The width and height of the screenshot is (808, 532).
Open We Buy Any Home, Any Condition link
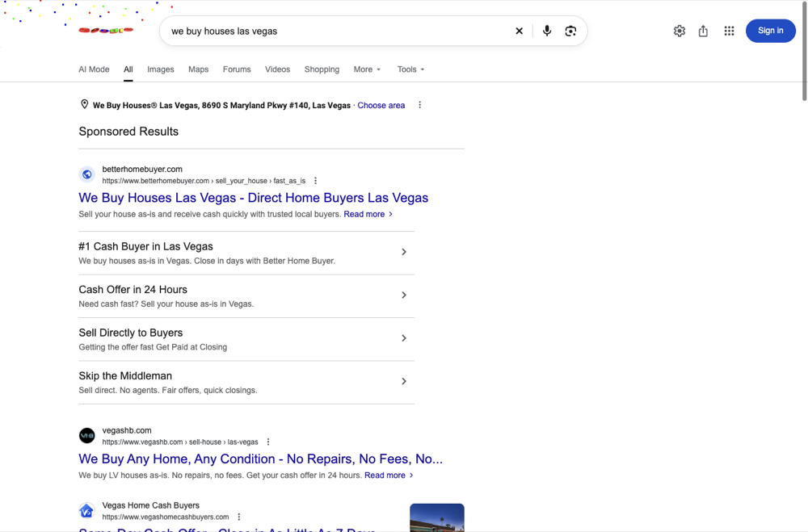[x=260, y=459]
